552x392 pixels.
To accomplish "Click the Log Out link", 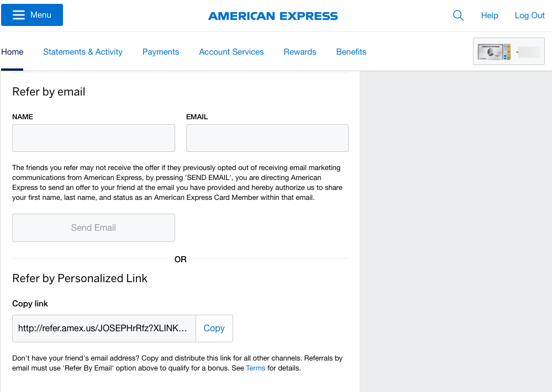I will [529, 15].
